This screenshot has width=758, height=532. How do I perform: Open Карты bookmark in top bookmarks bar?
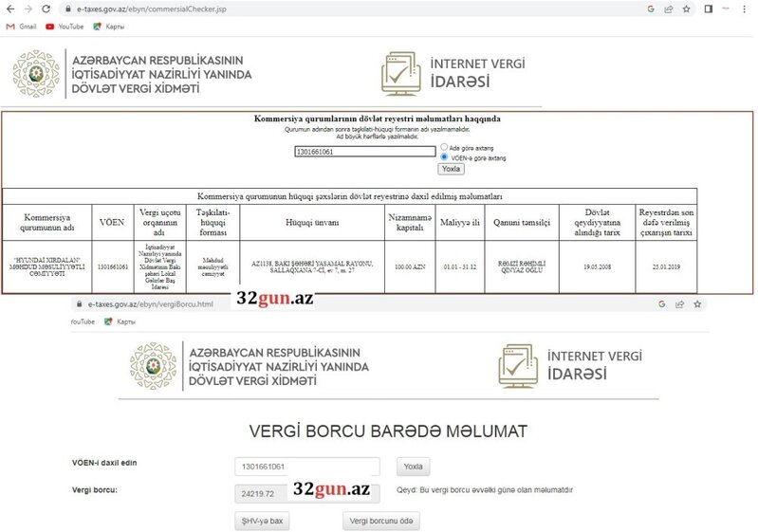tap(109, 27)
